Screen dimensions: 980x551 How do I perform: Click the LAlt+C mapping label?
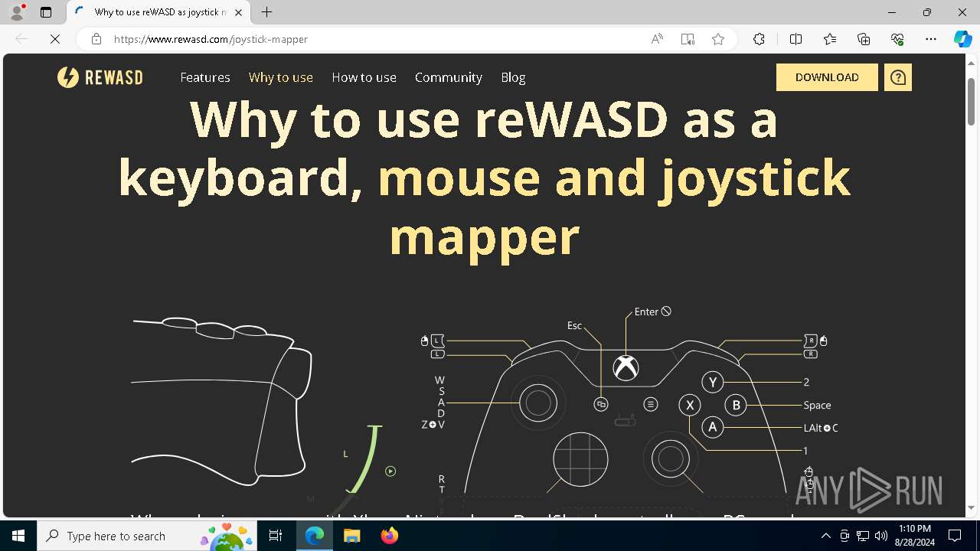821,428
